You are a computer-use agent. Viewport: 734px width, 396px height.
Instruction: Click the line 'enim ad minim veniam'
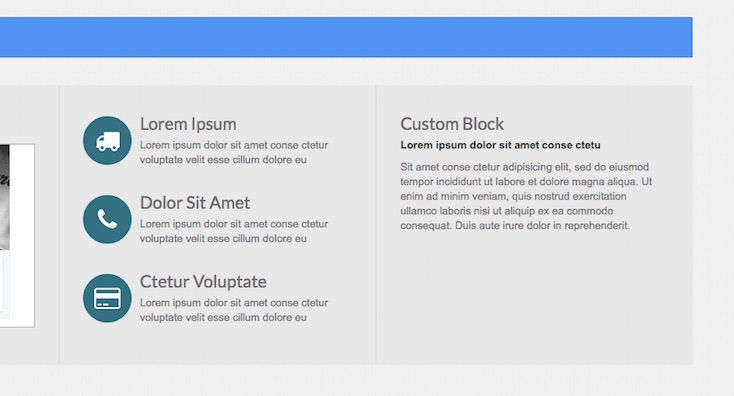point(513,196)
